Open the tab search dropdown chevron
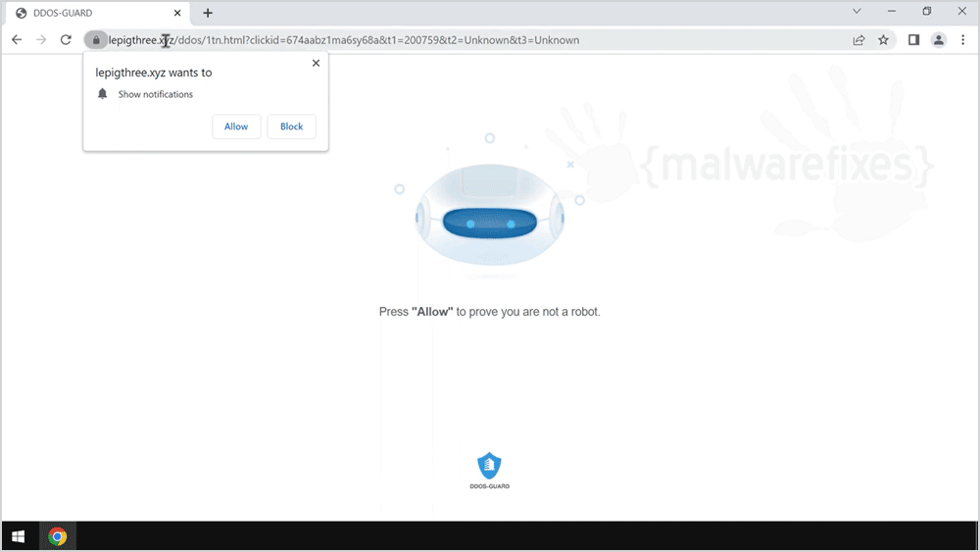The image size is (980, 552). [x=857, y=11]
